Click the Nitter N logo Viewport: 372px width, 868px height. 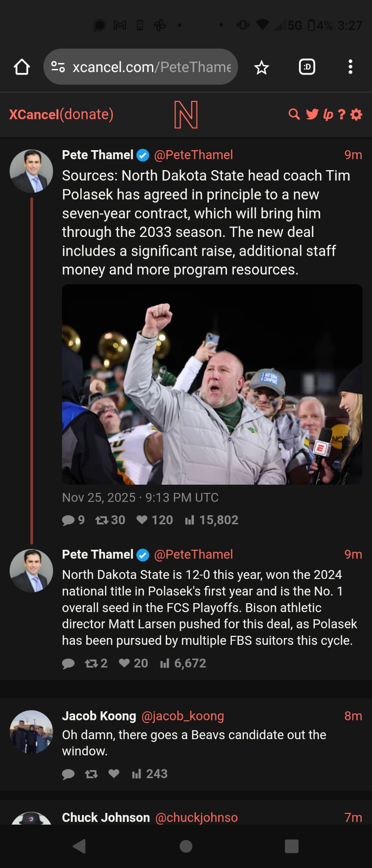tap(186, 115)
